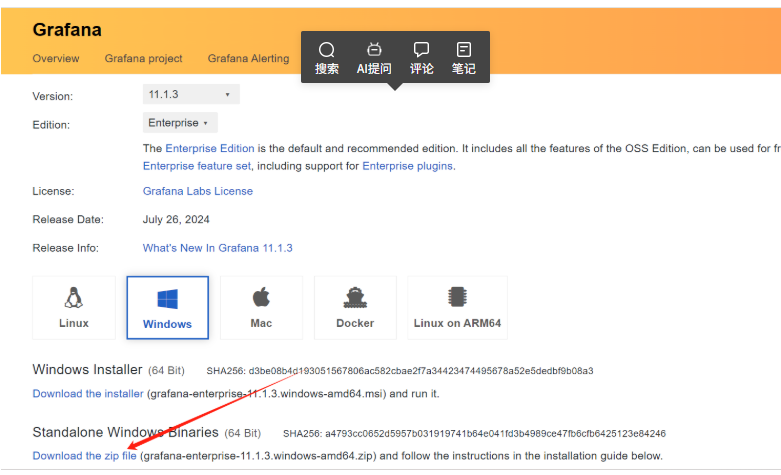Screen dimensions: 781x475
Task: Select the Linux on ARM64 chip tile
Action: (x=457, y=308)
